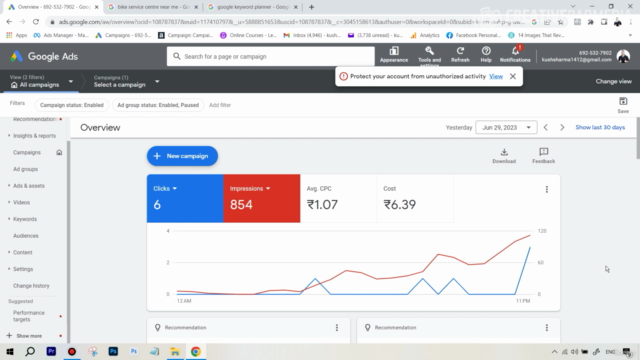Screen dimensions: 640x360
Task: Go back in browser history
Action: click(x=9, y=22)
